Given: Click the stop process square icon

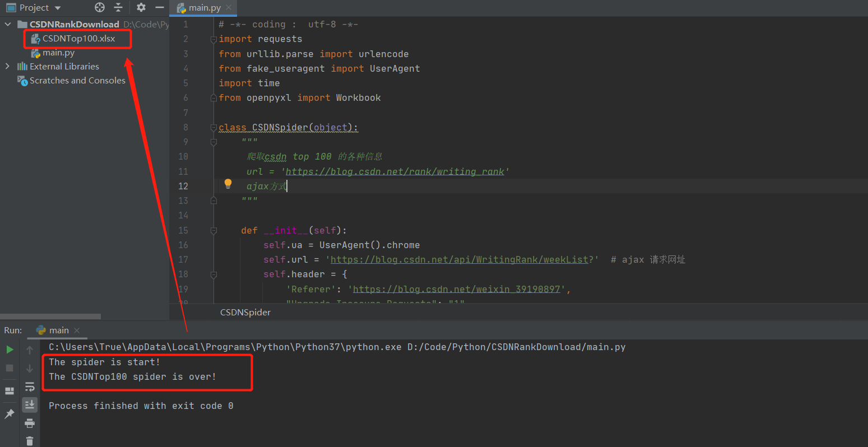Looking at the screenshot, I should click(10, 368).
